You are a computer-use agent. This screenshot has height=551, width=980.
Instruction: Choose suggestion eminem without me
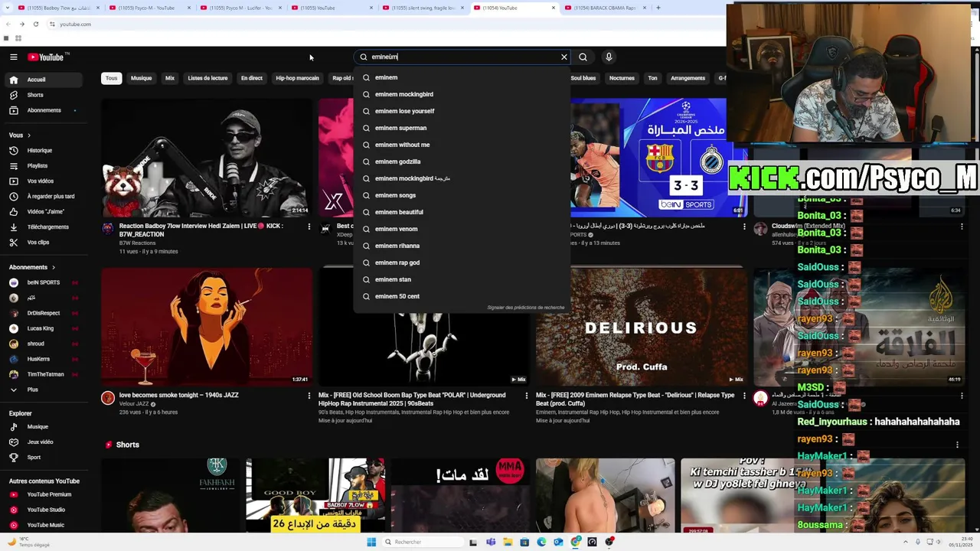pos(462,145)
